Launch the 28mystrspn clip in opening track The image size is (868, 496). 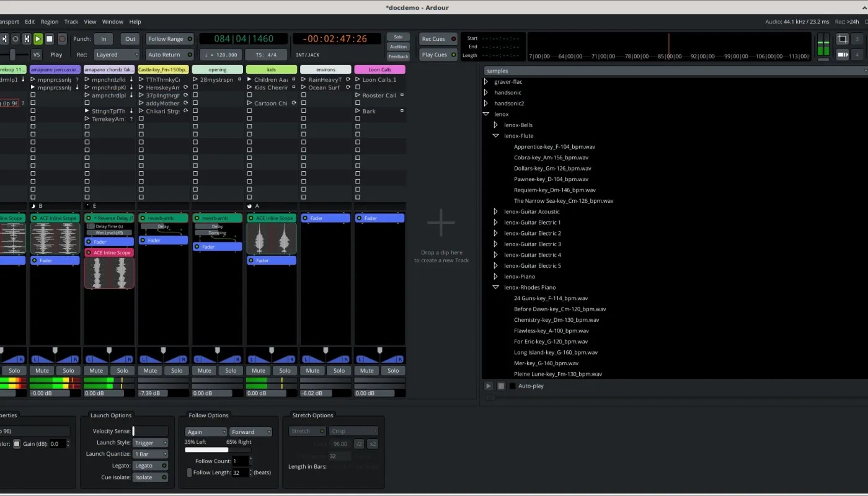tap(195, 79)
